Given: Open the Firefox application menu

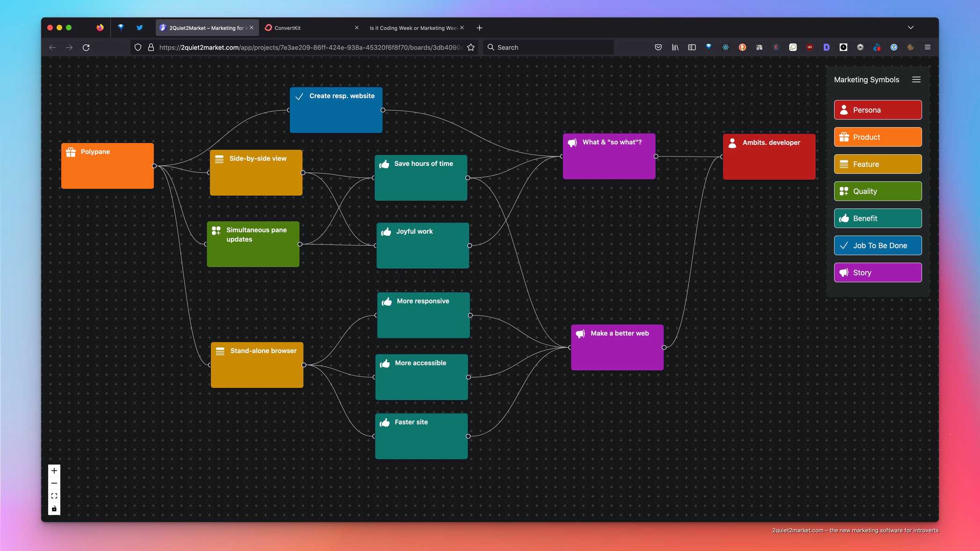Looking at the screenshot, I should pyautogui.click(x=927, y=47).
